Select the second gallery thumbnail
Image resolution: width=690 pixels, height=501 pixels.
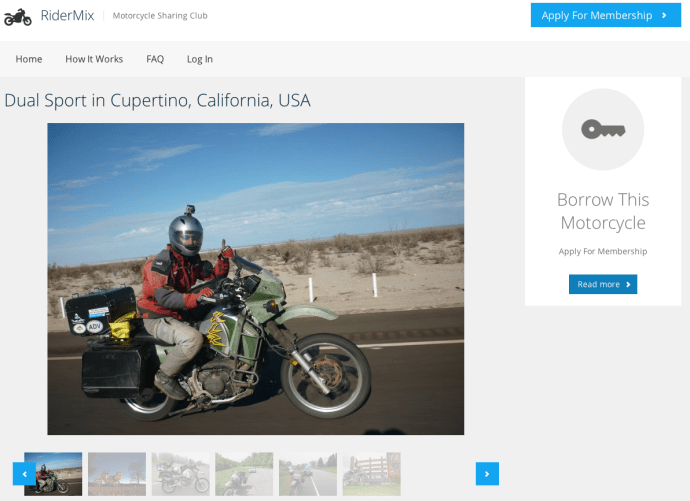(x=117, y=474)
